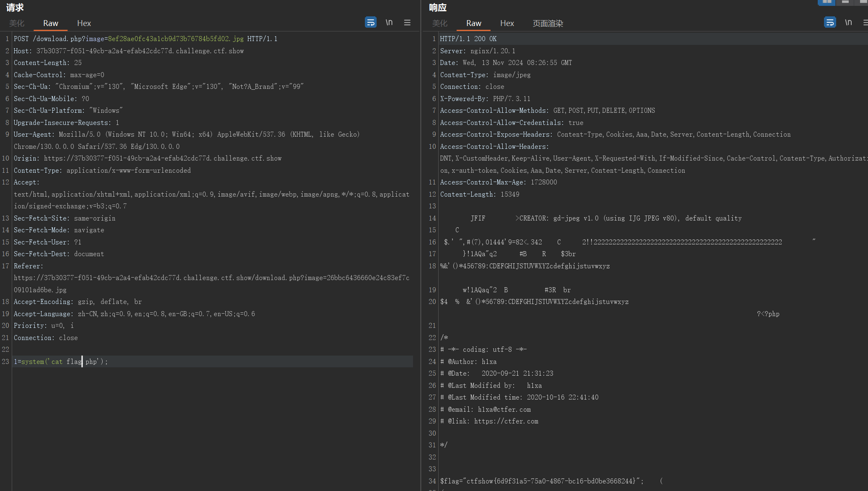Switch response view to Raw tab

coord(474,23)
